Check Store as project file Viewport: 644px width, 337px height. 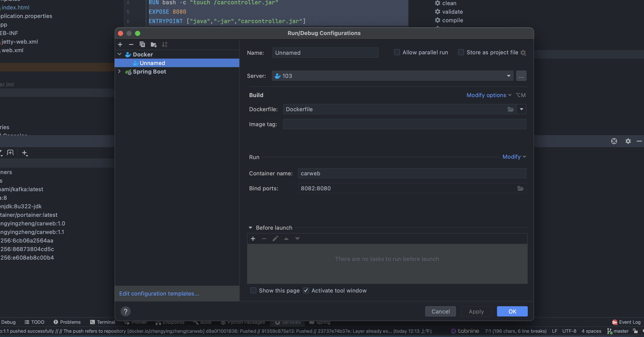click(x=461, y=52)
